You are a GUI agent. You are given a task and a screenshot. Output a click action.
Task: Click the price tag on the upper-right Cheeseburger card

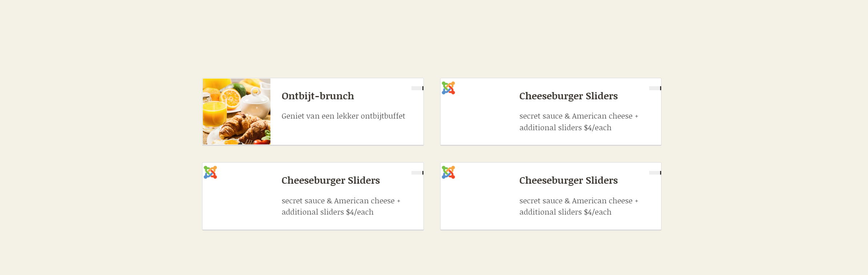tap(655, 88)
